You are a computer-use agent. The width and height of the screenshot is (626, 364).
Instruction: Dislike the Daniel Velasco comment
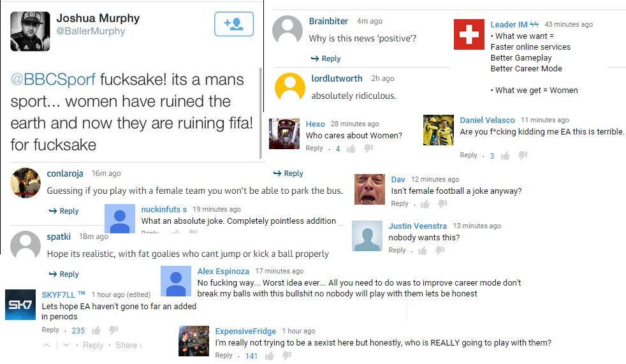523,156
